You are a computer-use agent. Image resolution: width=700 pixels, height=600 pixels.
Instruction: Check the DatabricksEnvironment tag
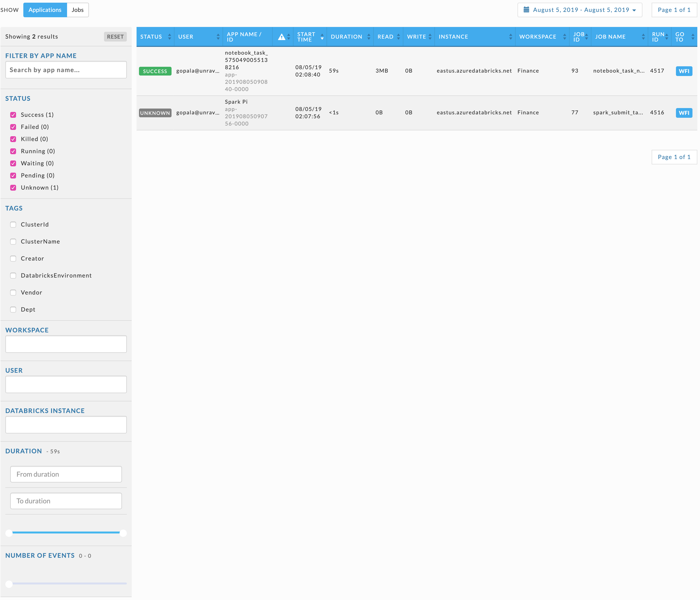(13, 276)
